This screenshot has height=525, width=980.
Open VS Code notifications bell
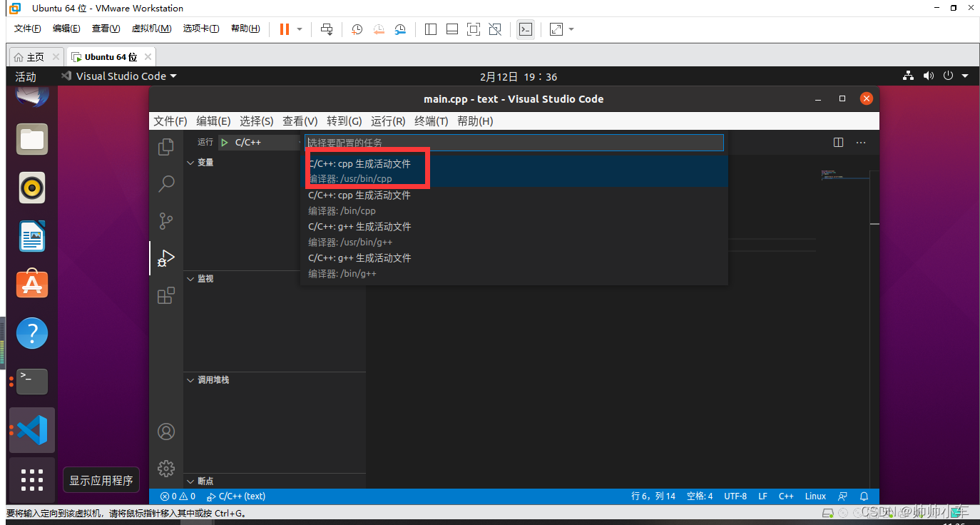864,496
